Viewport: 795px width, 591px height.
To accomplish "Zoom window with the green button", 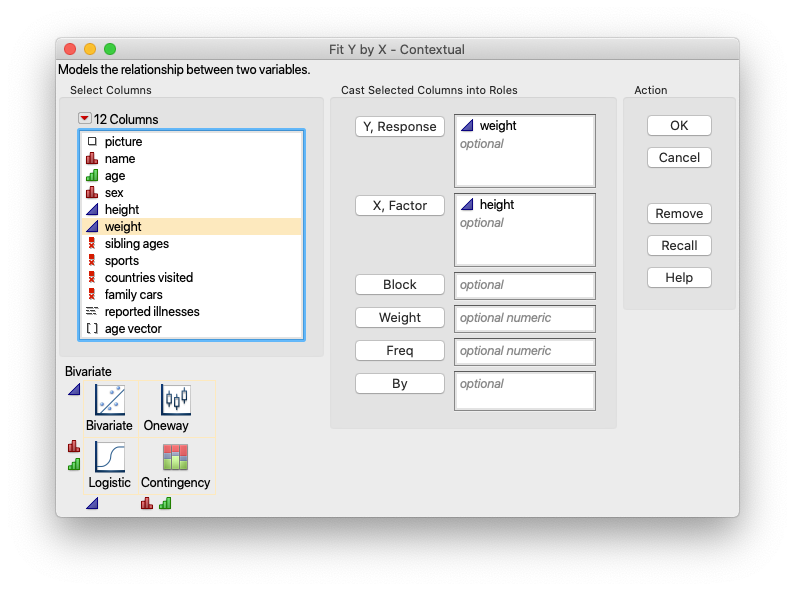I will click(x=110, y=49).
